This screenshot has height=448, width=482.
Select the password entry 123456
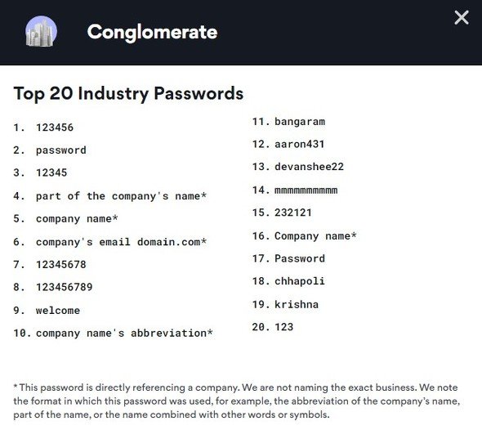pos(55,128)
